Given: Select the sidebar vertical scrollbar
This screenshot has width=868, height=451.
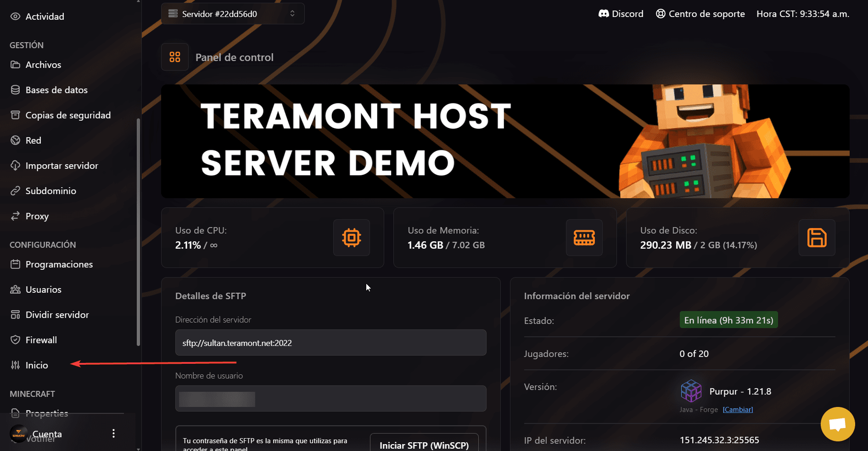Looking at the screenshot, I should [x=138, y=232].
